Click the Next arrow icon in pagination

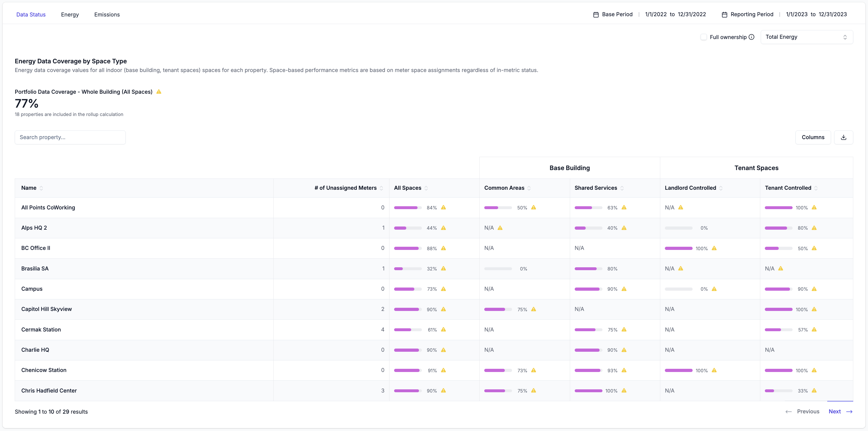[x=849, y=411]
